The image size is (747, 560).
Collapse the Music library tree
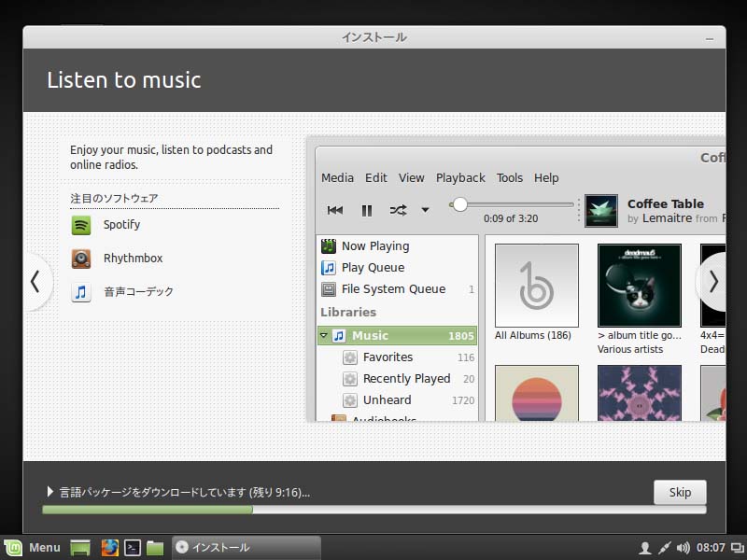click(322, 335)
